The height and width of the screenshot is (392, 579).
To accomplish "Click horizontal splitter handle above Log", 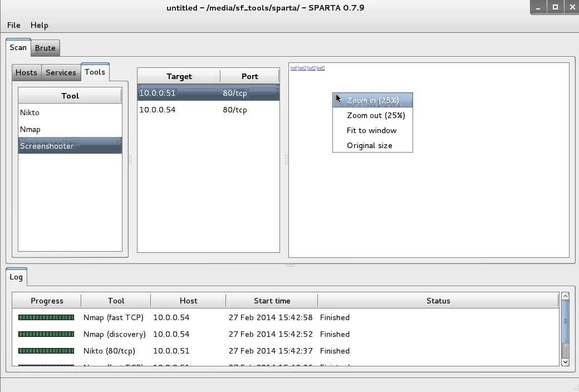I will (x=291, y=265).
